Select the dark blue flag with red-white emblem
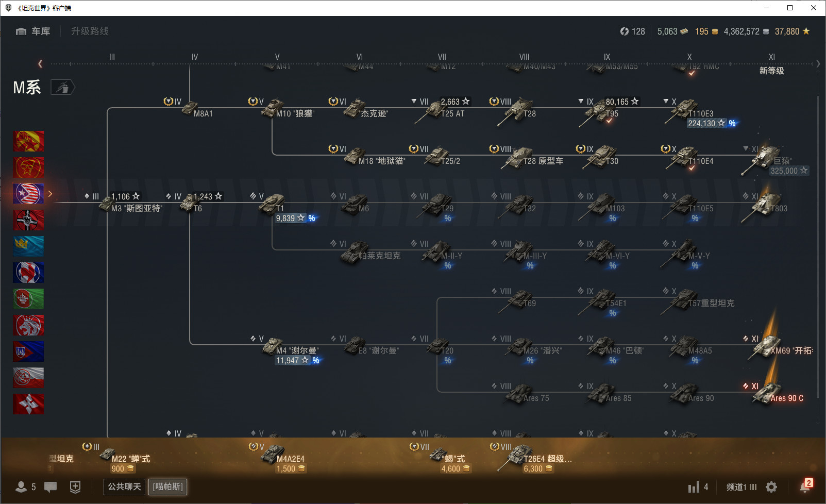Viewport: 826px width, 504px height. [x=28, y=273]
